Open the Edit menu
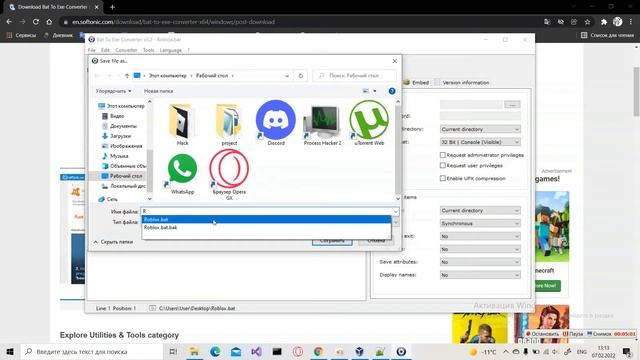Screen dimensions: 640x360 [105, 50]
